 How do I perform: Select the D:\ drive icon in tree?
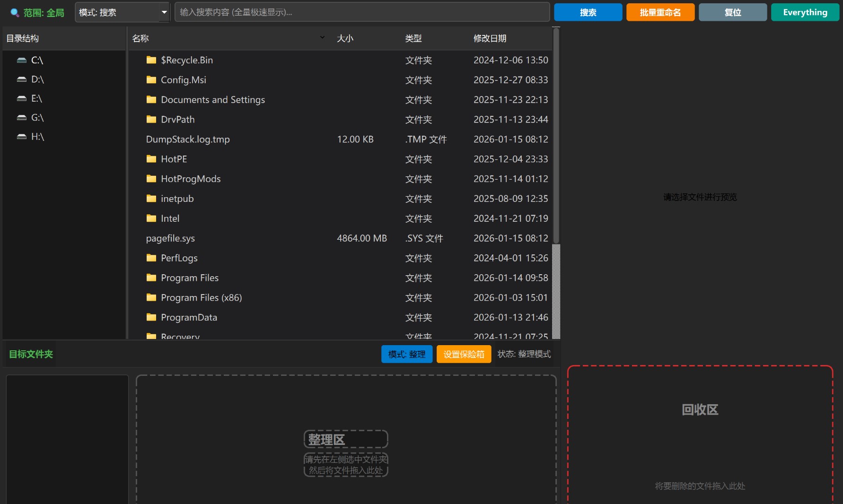22,79
